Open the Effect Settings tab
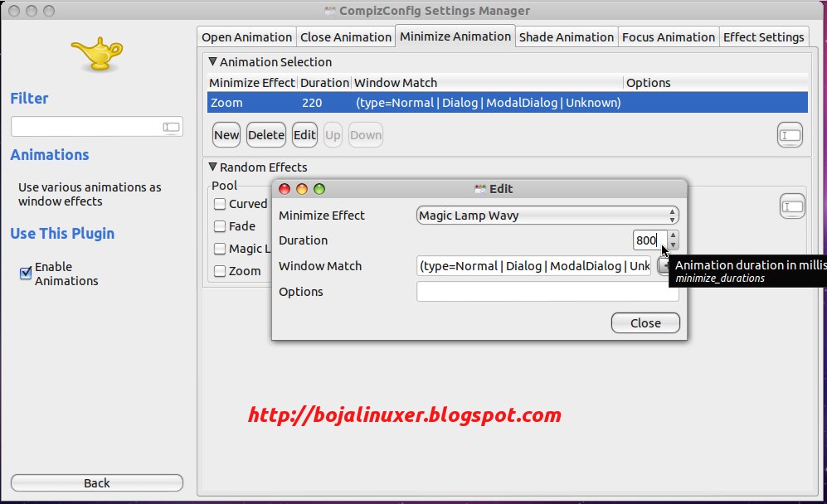Image resolution: width=827 pixels, height=504 pixels. [x=763, y=37]
